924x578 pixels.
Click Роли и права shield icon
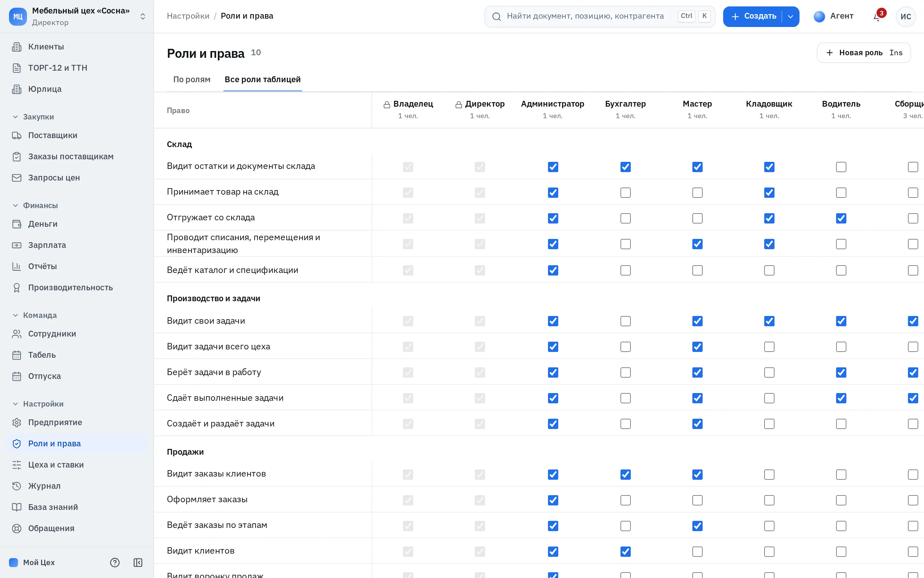pos(16,444)
